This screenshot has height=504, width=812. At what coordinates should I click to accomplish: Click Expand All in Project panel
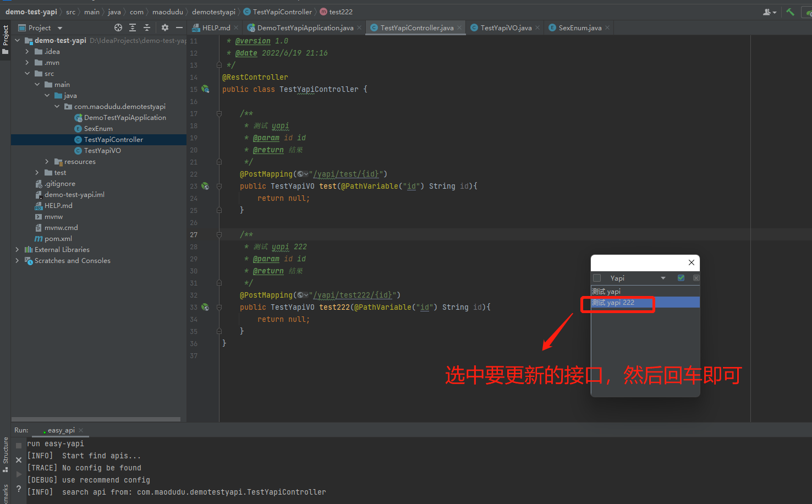133,28
